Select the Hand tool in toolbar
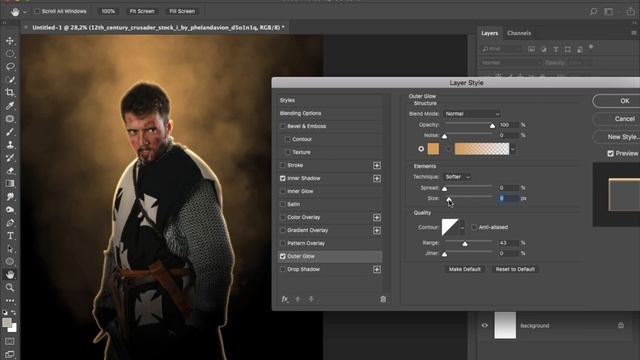This screenshot has height=360, width=640. pyautogui.click(x=10, y=275)
